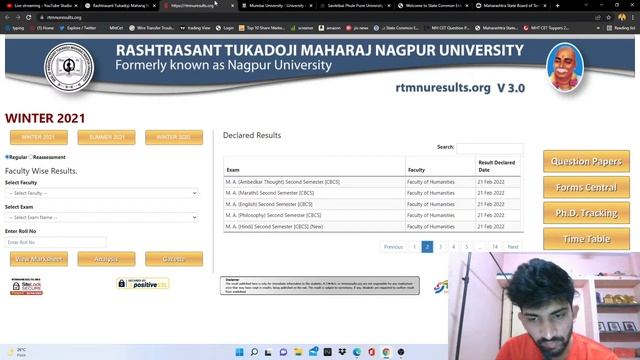Screen dimensions: 640x360
Task: Switch to Savitribai Phule Pune University tab
Action: (355, 6)
